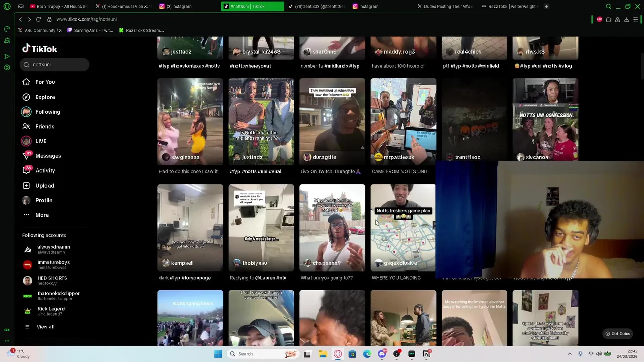Open Windows Start menu

tap(218, 354)
